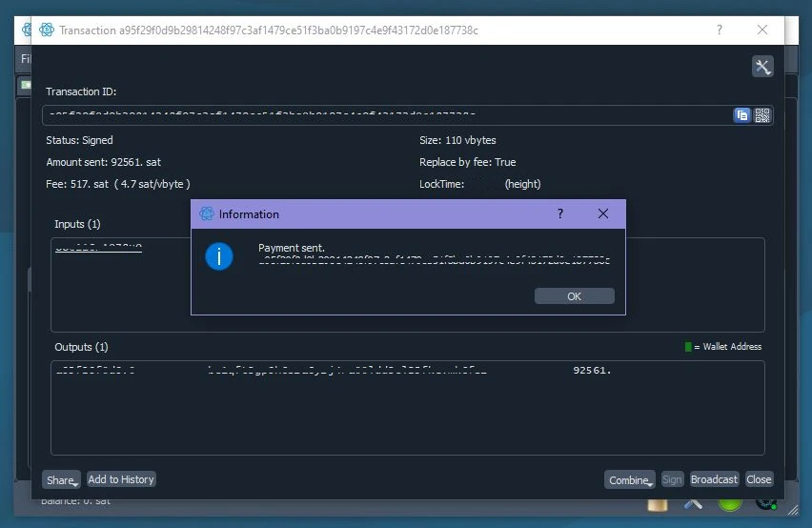The width and height of the screenshot is (812, 528).
Task: Click the grayed-out Sign button
Action: click(x=672, y=479)
